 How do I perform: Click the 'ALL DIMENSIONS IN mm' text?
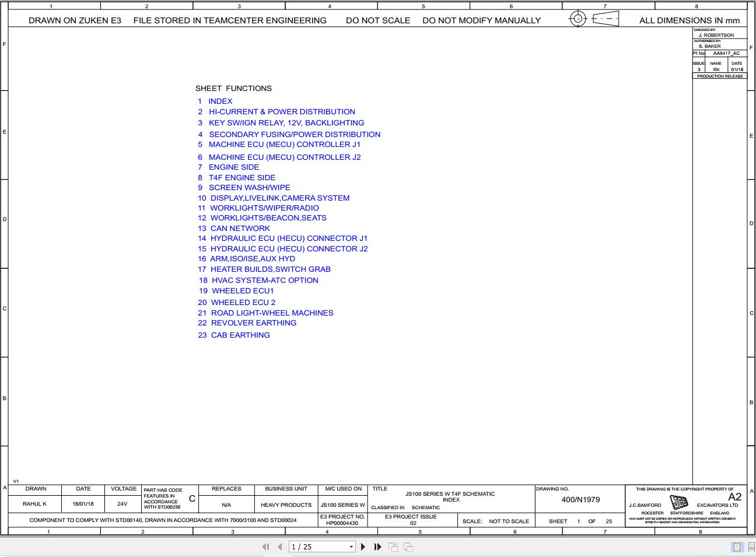click(x=689, y=20)
